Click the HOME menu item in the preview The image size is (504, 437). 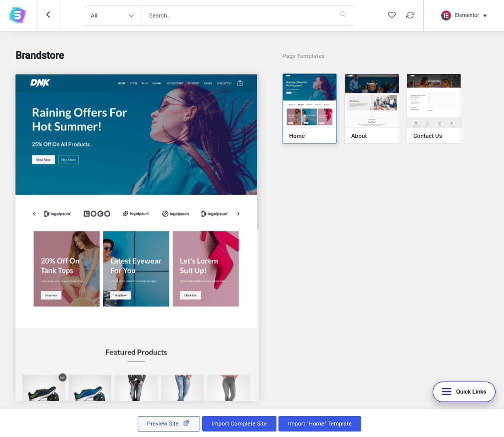pos(121,83)
